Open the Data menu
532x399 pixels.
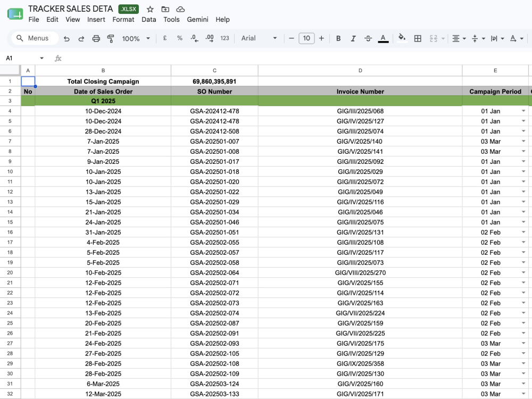(x=148, y=20)
